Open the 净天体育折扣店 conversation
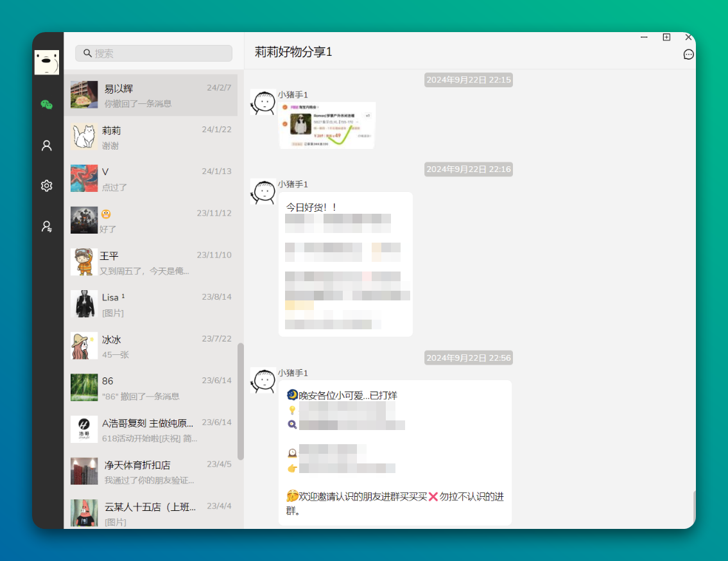The image size is (728, 561). click(x=151, y=471)
